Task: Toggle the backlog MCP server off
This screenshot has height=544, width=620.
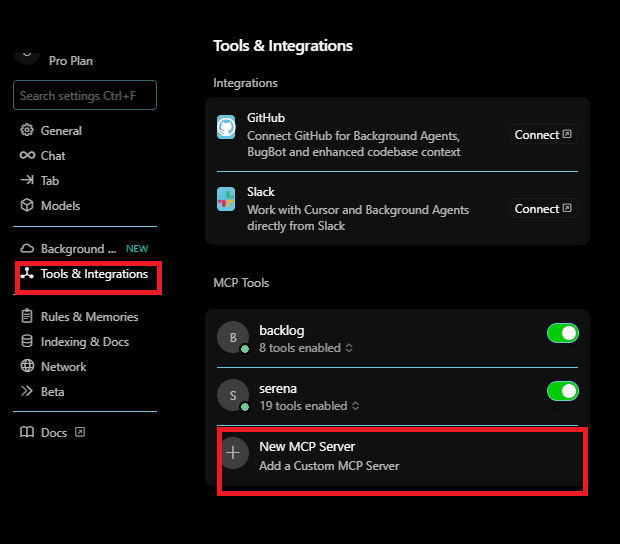Action: point(563,333)
